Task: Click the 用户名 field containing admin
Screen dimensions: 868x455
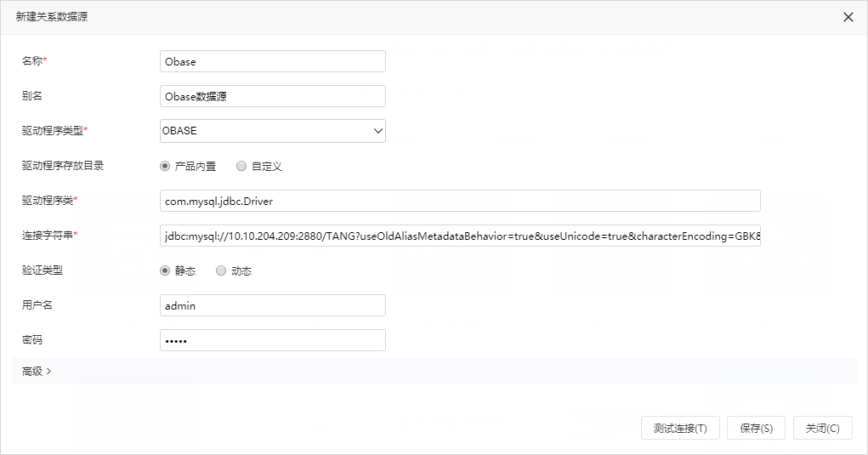Action: coord(272,305)
